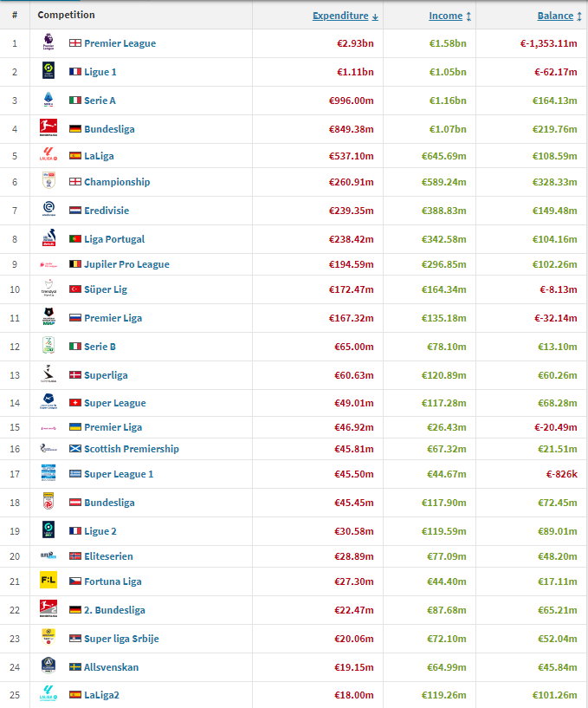Open the Liga Portugal link
Viewport: 588px width, 708px height.
tap(114, 239)
